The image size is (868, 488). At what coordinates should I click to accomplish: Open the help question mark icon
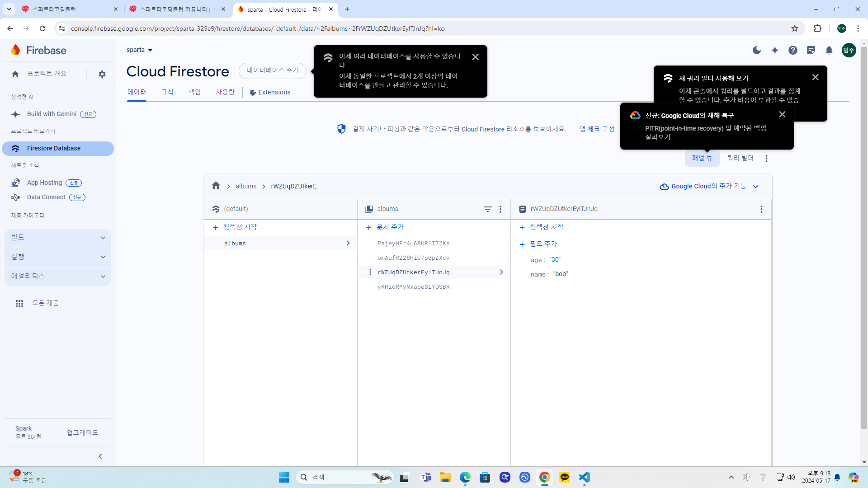coord(793,50)
